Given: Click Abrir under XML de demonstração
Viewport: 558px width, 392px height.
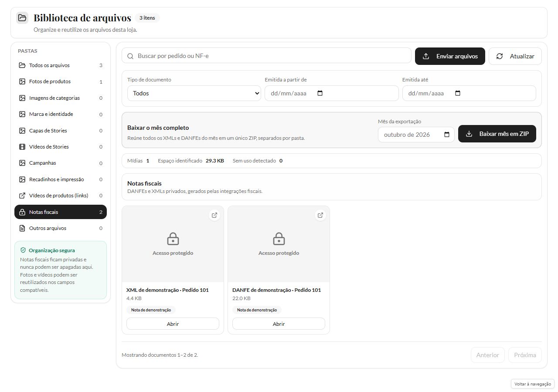Looking at the screenshot, I should pyautogui.click(x=173, y=324).
